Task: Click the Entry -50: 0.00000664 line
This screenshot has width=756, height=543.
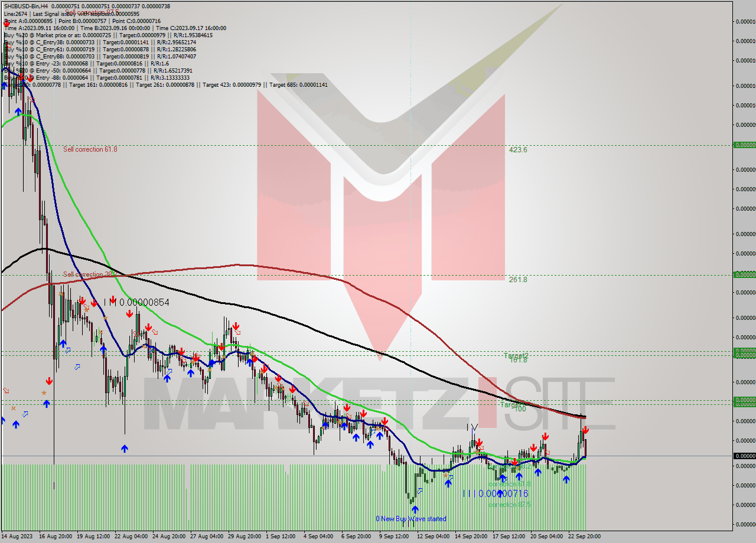Action: pos(97,70)
